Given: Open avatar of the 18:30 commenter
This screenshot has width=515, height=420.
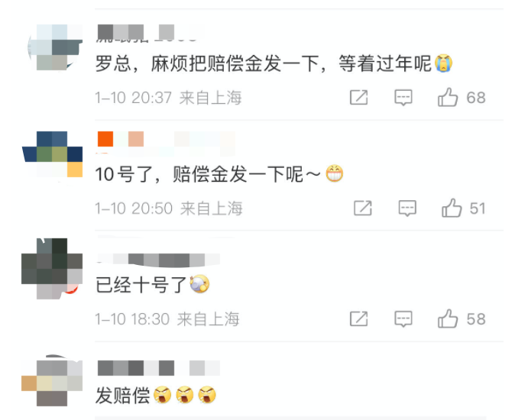Looking at the screenshot, I should point(52,268).
